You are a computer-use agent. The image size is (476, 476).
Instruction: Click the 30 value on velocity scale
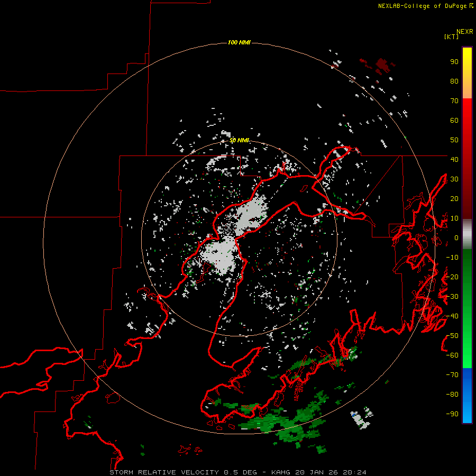pyautogui.click(x=454, y=179)
